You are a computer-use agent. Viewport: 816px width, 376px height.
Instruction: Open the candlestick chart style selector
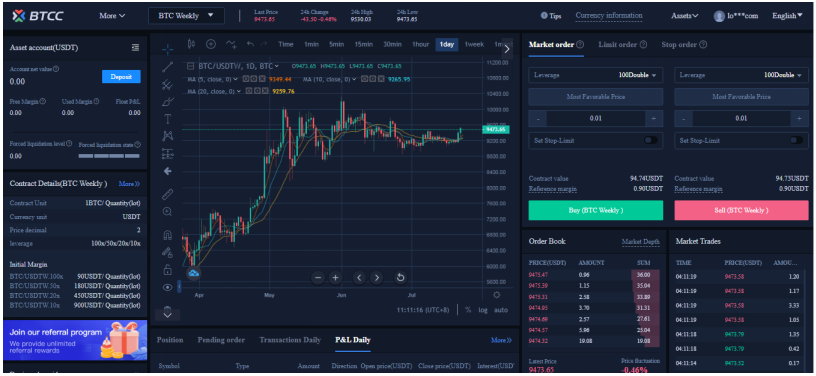point(191,44)
